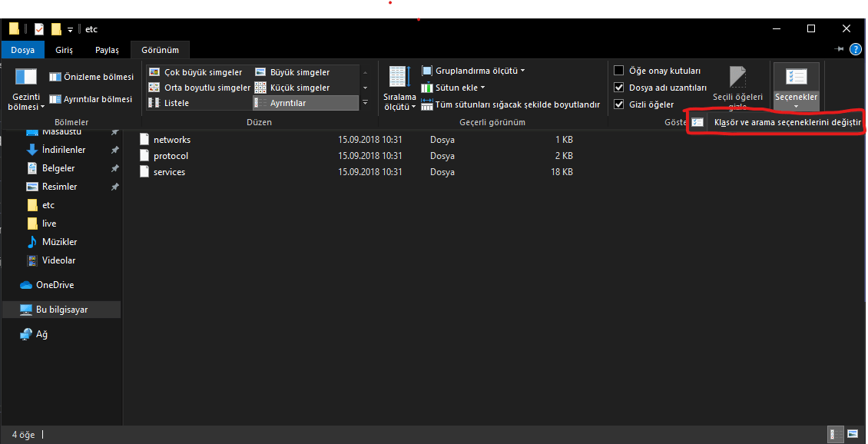Select the live folder in the sidebar
The height and width of the screenshot is (444, 868).
tap(49, 223)
